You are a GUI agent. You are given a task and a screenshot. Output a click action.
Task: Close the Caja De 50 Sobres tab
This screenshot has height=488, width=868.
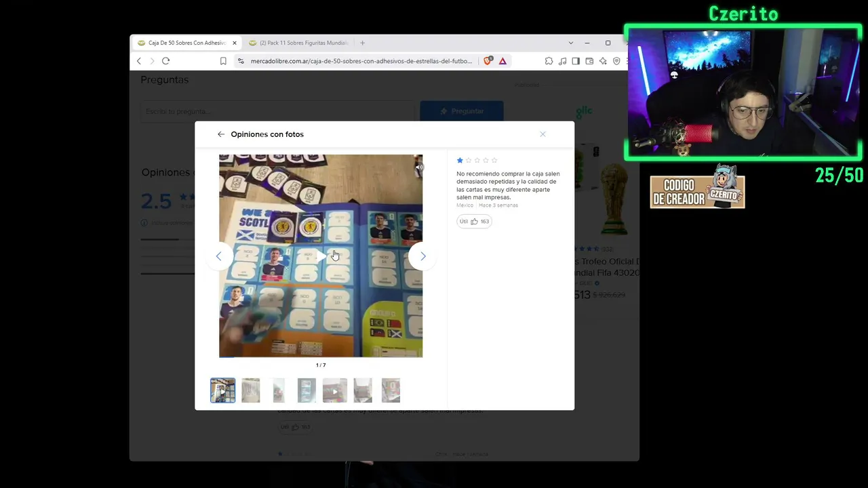tap(235, 43)
